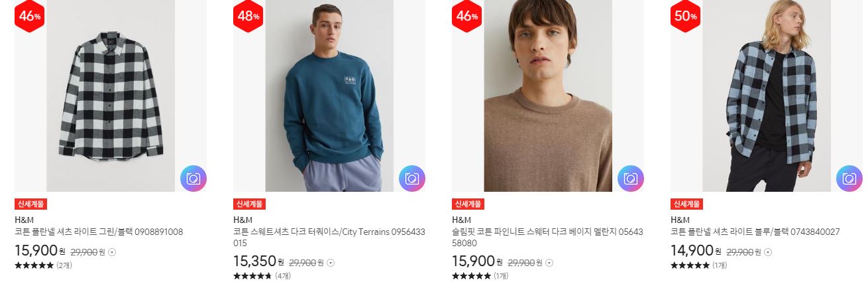Expand price details on the beige sweater
Viewport: 868px width, 290px height.
click(549, 263)
